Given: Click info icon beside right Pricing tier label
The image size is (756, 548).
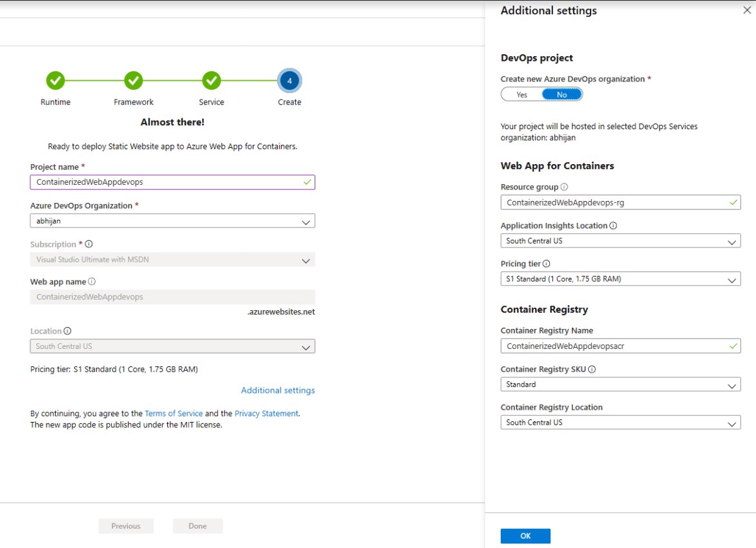Looking at the screenshot, I should 546,264.
